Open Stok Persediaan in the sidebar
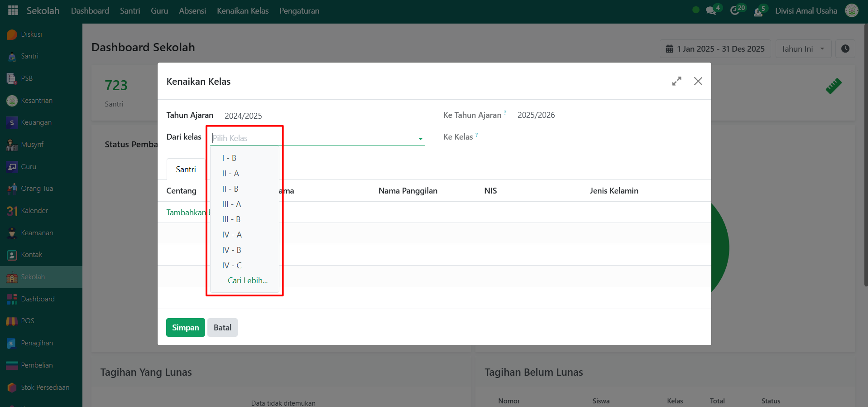The height and width of the screenshot is (407, 868). 45,388
